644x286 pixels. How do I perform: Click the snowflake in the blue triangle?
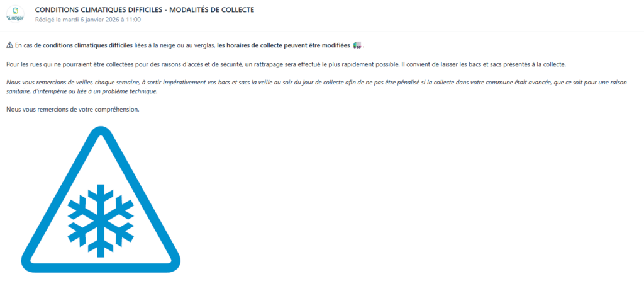(101, 220)
